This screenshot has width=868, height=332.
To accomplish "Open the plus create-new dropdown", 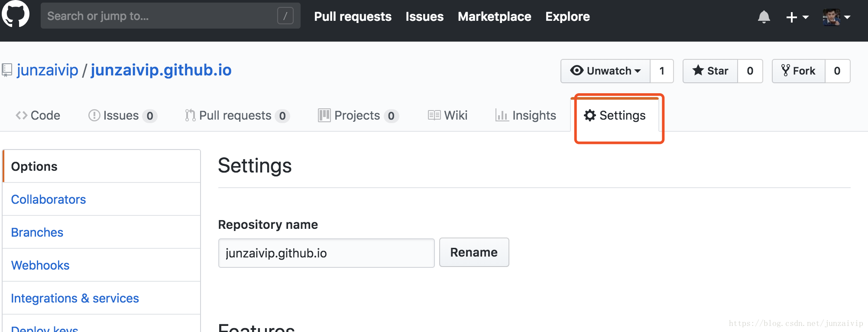I will [x=797, y=17].
